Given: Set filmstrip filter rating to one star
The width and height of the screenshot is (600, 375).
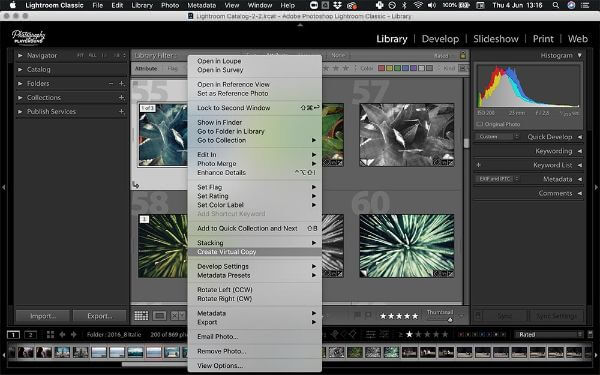Looking at the screenshot, I should [x=409, y=335].
